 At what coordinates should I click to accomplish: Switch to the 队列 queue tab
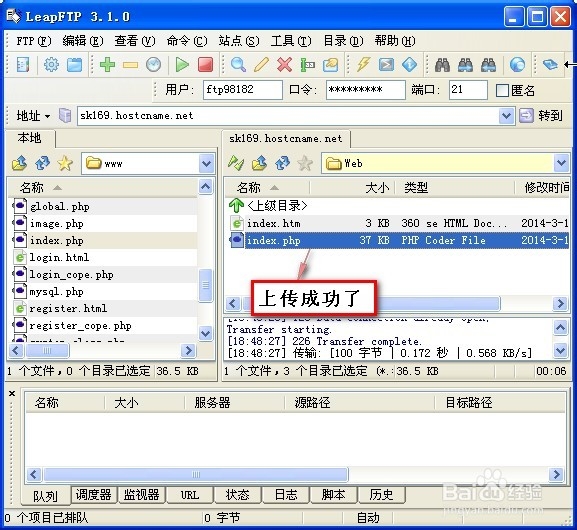click(46, 496)
